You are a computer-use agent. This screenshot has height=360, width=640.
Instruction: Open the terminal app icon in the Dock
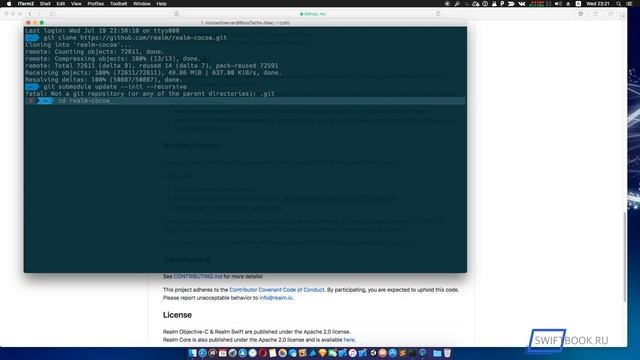click(x=412, y=353)
